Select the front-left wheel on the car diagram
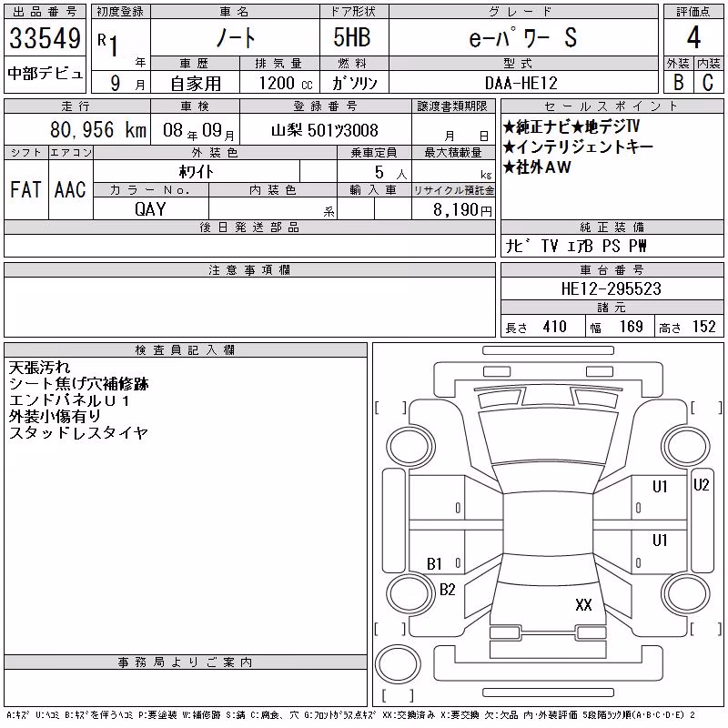Image resolution: width=728 pixels, height=728 pixels. coord(410,448)
